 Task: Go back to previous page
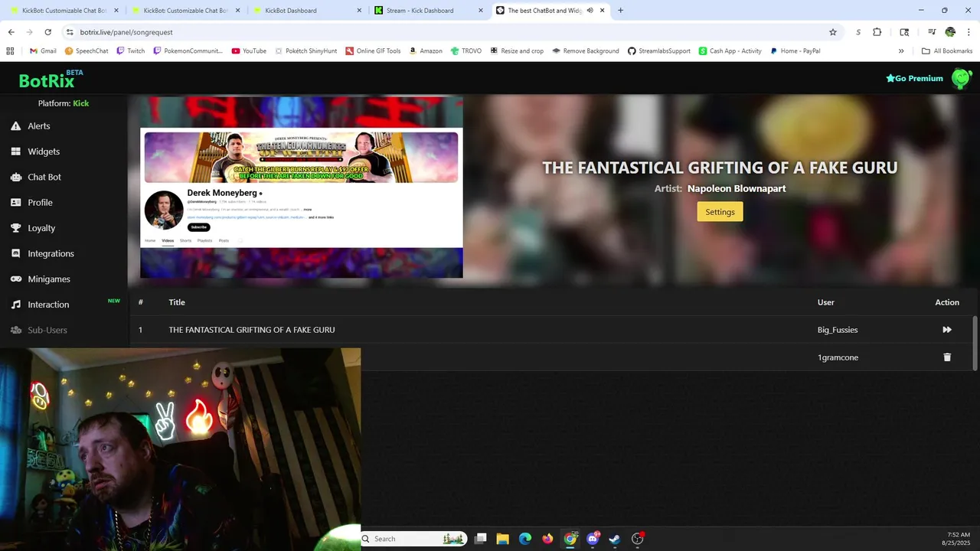click(11, 32)
